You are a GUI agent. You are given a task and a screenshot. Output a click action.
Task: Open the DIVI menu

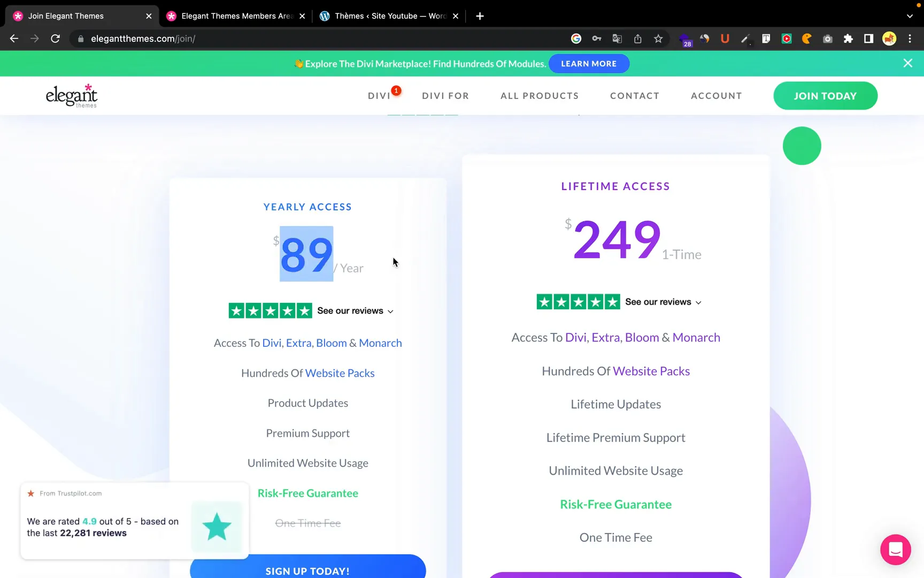pos(379,96)
